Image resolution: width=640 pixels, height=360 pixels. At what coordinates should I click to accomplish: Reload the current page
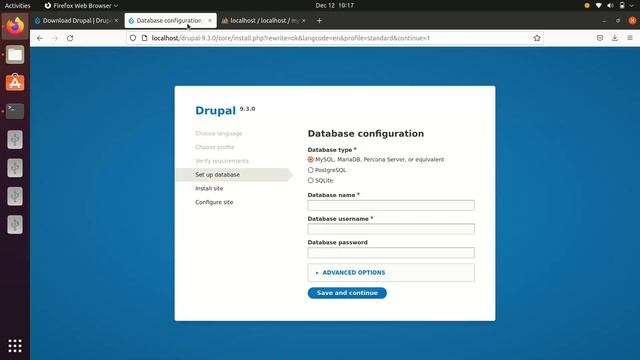(70, 38)
